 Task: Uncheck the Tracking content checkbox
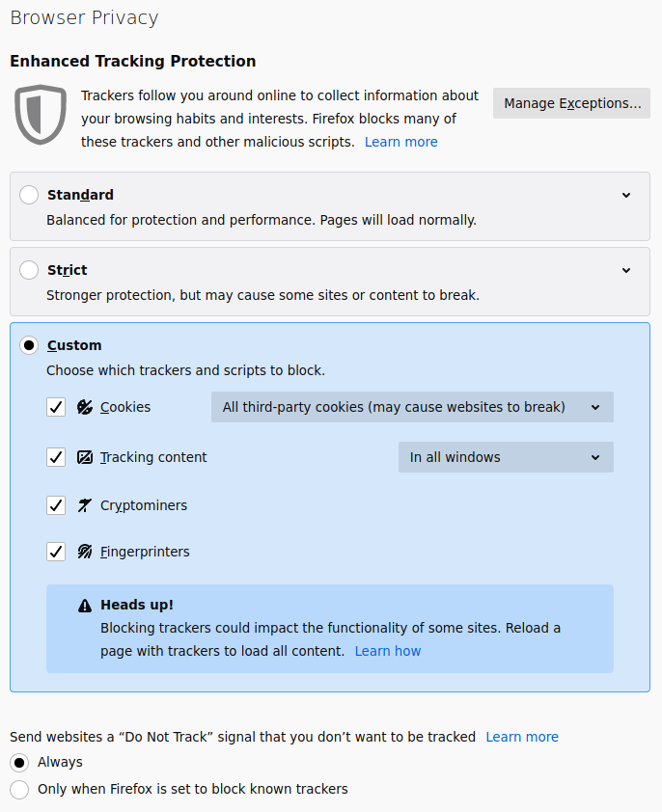pyautogui.click(x=56, y=457)
